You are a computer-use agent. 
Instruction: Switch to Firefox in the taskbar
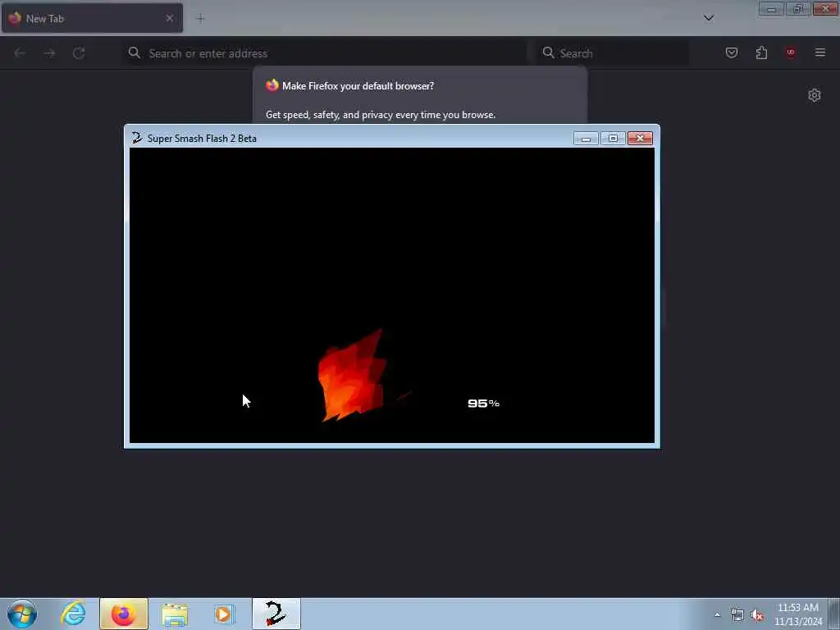point(124,614)
